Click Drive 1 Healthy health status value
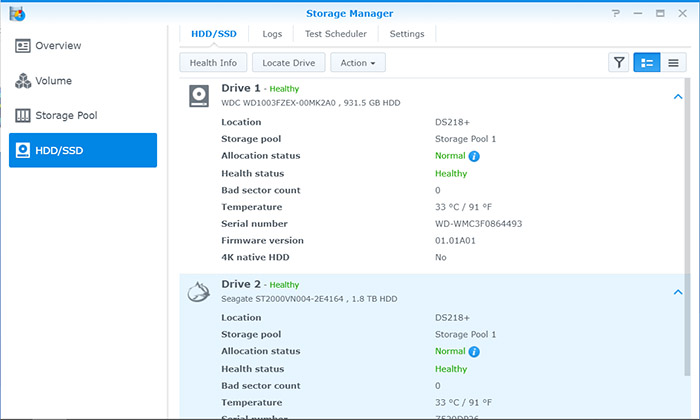Viewport: 700px width, 420px height. pos(451,174)
